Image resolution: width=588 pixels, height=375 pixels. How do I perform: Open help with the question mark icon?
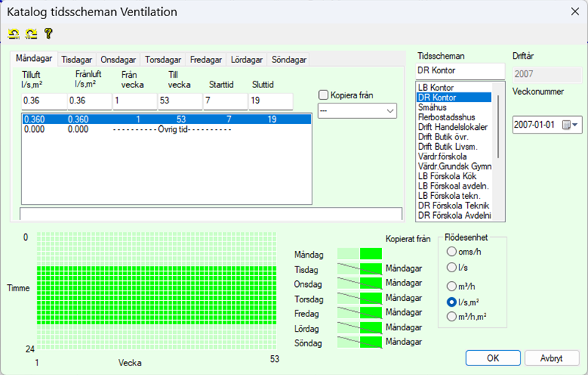[x=48, y=34]
